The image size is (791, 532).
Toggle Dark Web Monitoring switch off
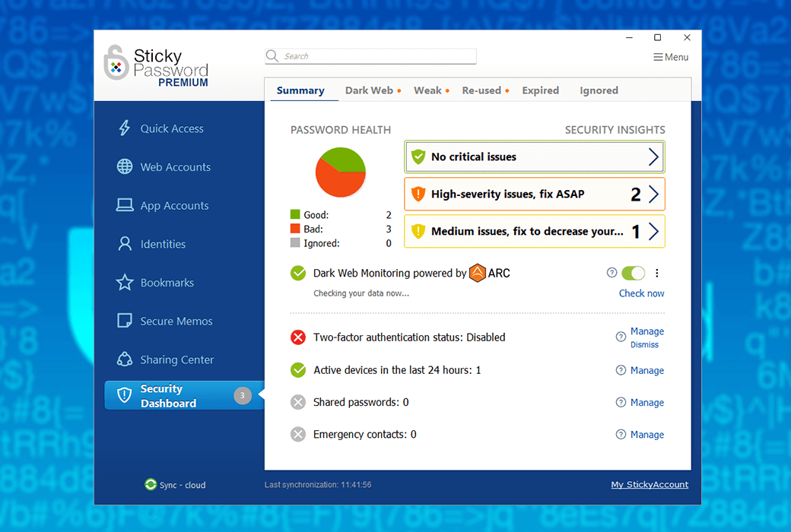633,273
